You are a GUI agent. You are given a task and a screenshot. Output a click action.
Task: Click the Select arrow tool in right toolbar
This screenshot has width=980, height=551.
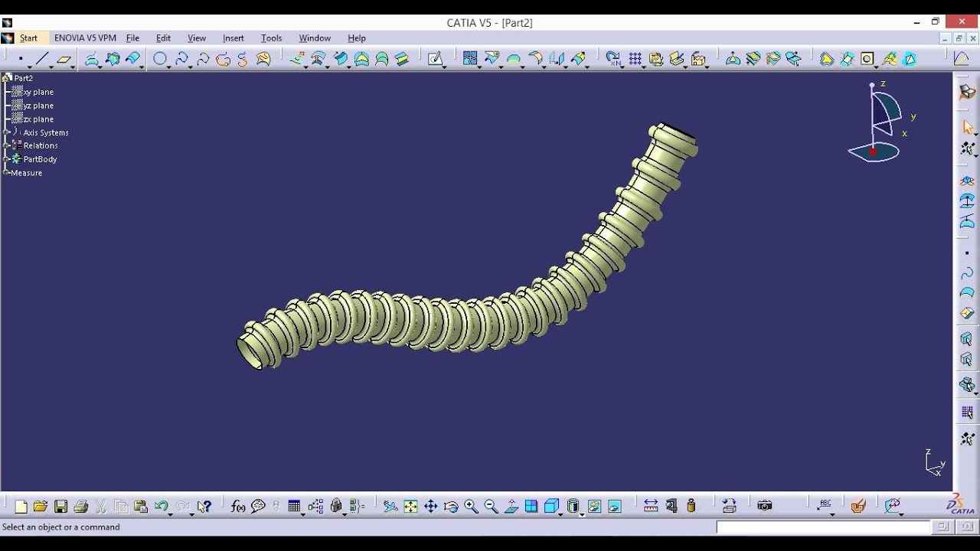click(x=968, y=127)
